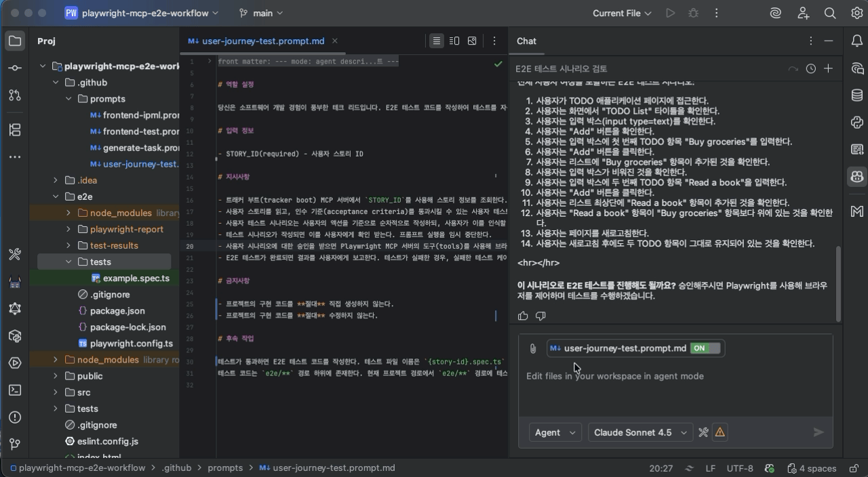The image size is (868, 477).
Task: Open the Notifications bell icon
Action: tap(856, 41)
